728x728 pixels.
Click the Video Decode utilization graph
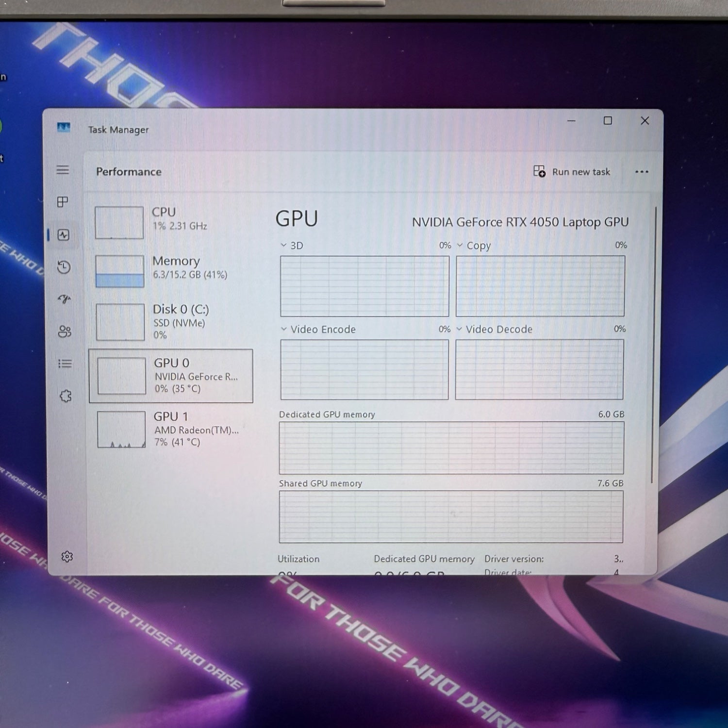(540, 369)
